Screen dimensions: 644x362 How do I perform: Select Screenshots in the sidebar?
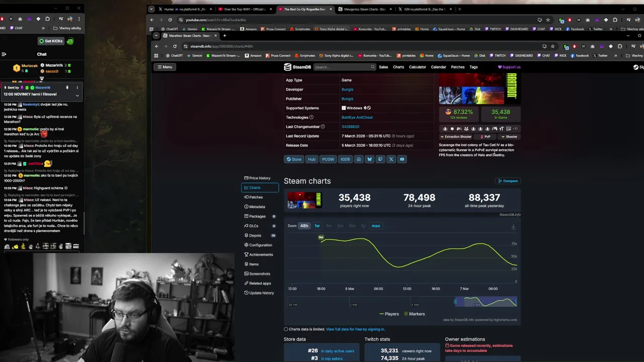tap(260, 274)
